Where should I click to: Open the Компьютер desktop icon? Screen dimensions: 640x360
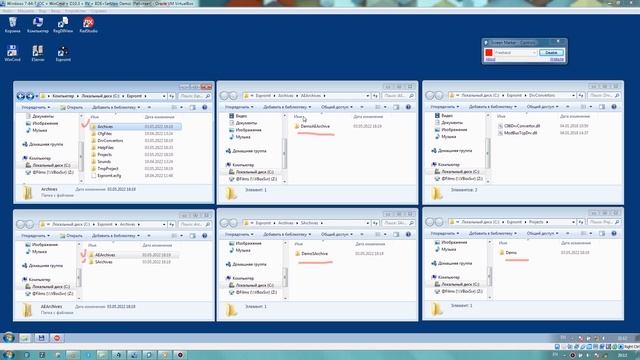coord(38,24)
